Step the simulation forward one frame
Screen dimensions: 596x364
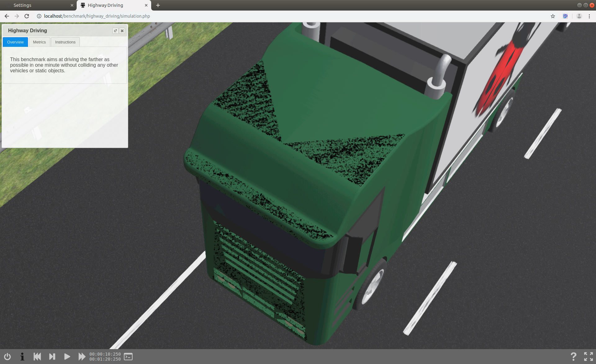click(52, 357)
